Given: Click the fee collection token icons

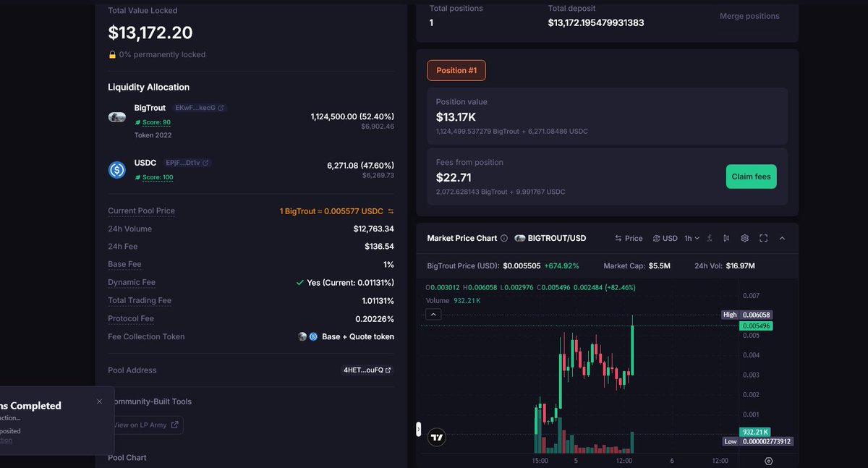Looking at the screenshot, I should (x=308, y=336).
